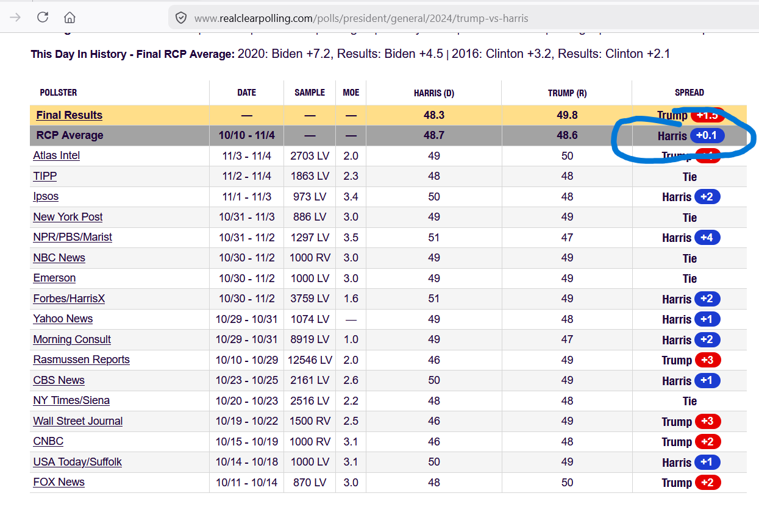The width and height of the screenshot is (759, 532).
Task: Click the TIPP Tie spread cell
Action: pos(690,177)
